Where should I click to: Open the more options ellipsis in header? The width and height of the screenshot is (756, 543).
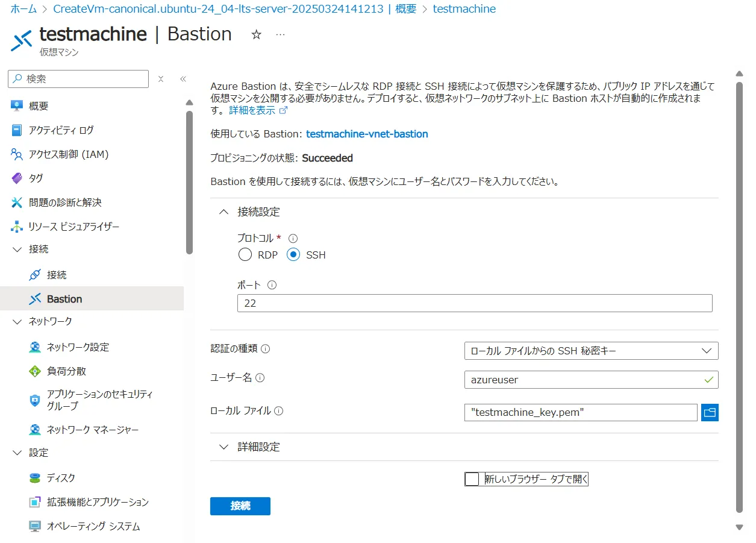point(280,34)
